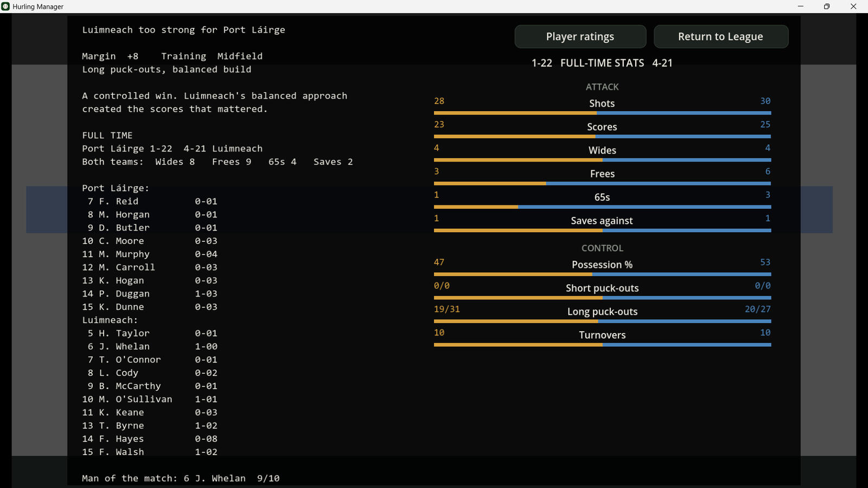
Task: Click the 'Port Láirge:' team heading
Action: [116, 188]
